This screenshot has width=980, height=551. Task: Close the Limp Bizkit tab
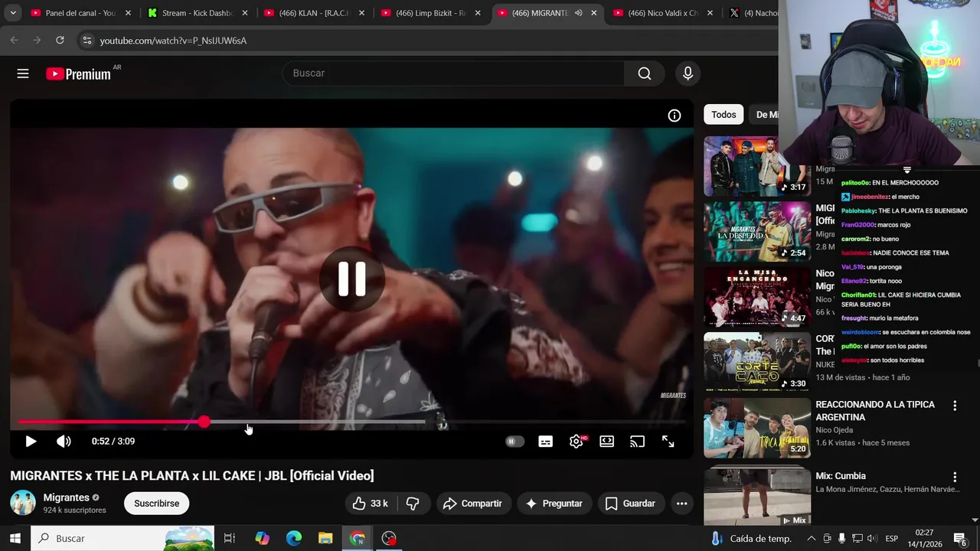point(477,13)
